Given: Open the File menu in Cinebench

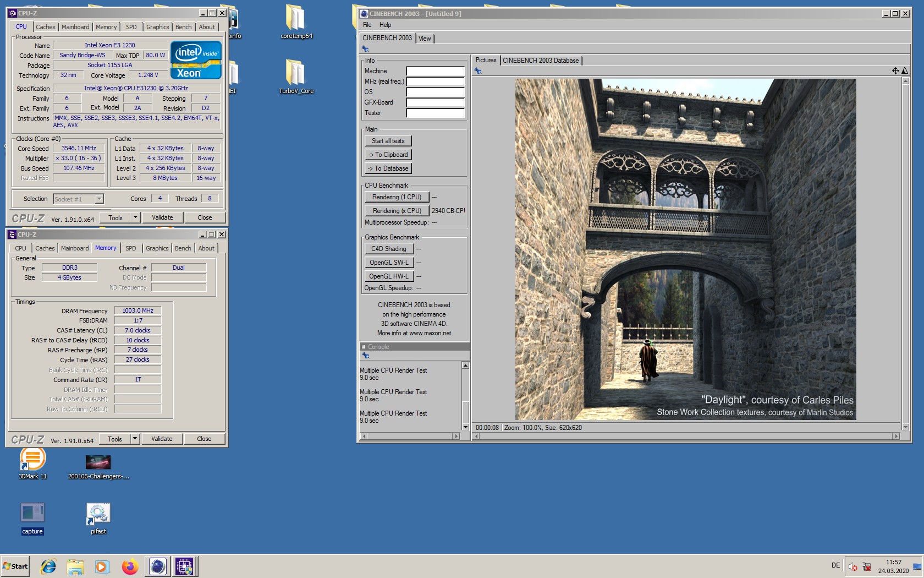Looking at the screenshot, I should click(367, 25).
